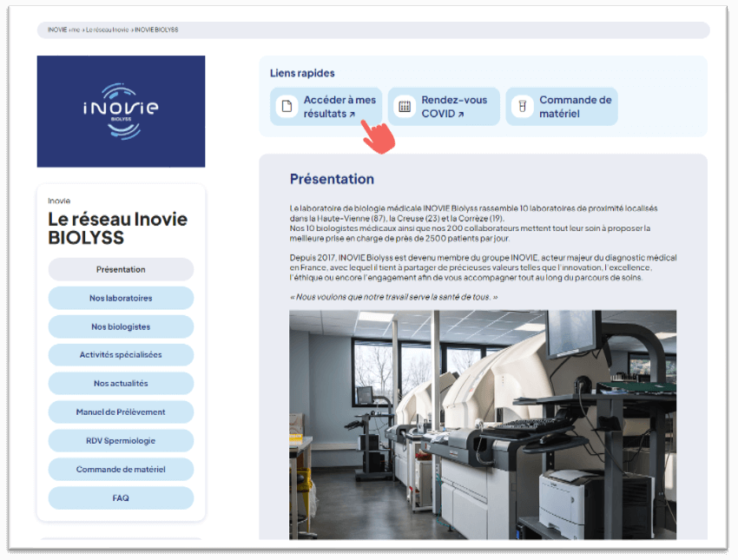Open Nos laboratoires in the sidebar
The width and height of the screenshot is (738, 560).
tap(121, 298)
